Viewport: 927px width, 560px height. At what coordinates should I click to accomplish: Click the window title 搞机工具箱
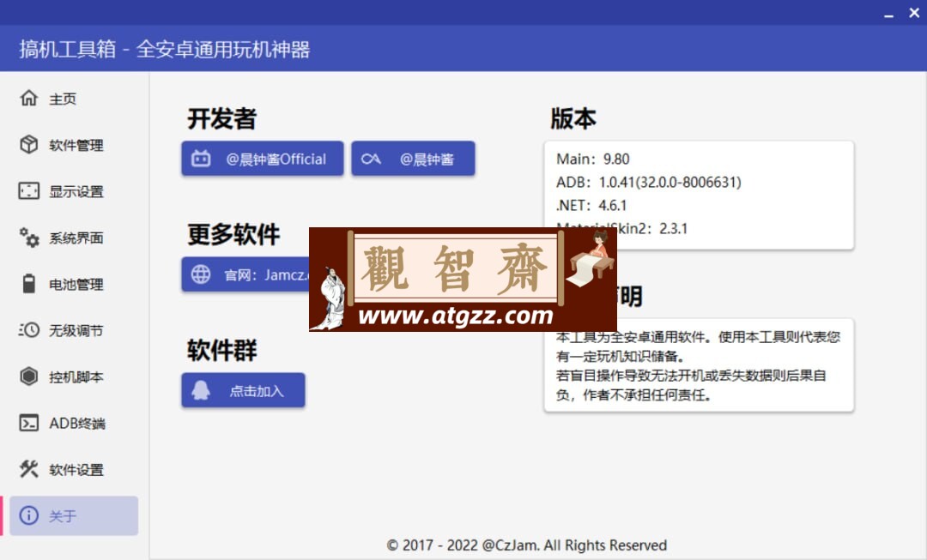[x=68, y=49]
